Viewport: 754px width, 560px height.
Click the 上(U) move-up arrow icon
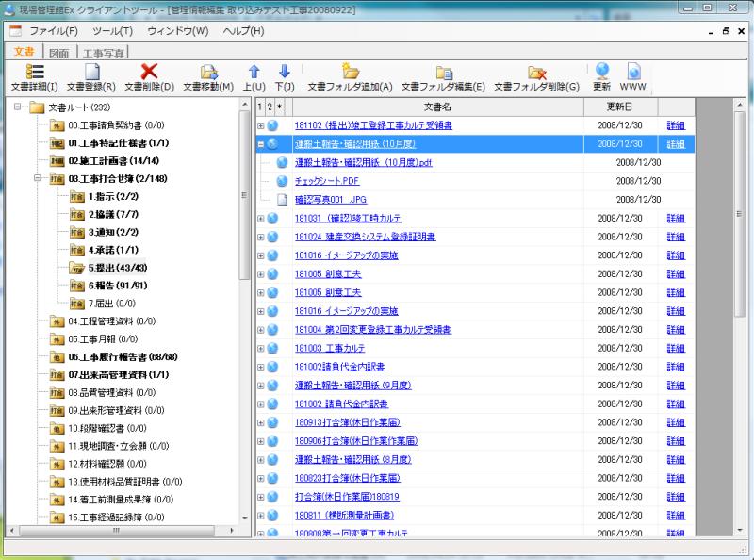(253, 75)
